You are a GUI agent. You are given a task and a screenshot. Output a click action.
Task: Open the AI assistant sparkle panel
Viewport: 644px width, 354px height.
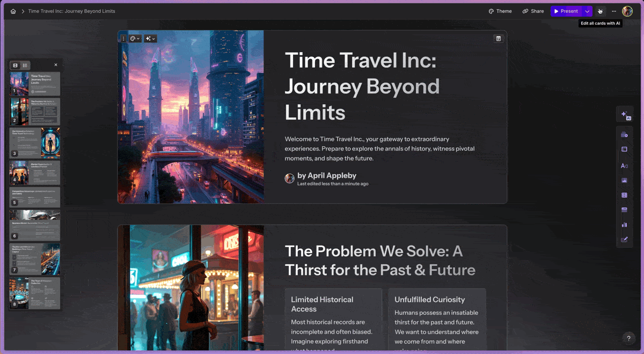tap(625, 114)
